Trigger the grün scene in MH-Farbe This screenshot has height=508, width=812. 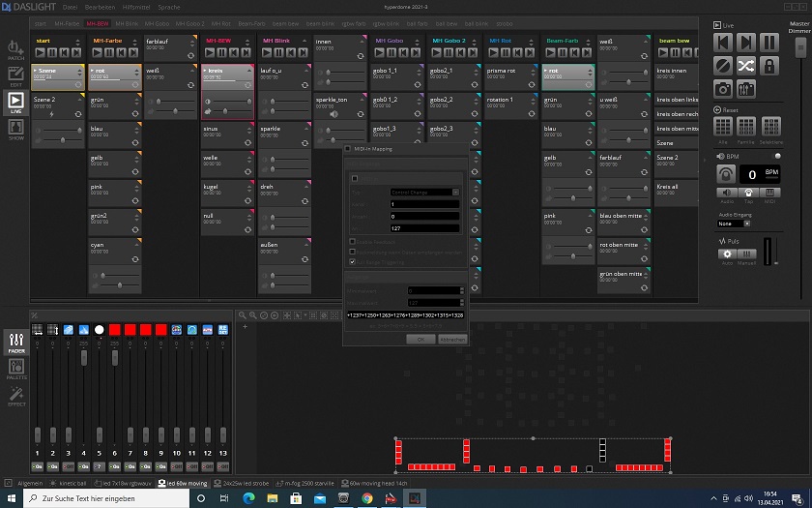(114, 106)
